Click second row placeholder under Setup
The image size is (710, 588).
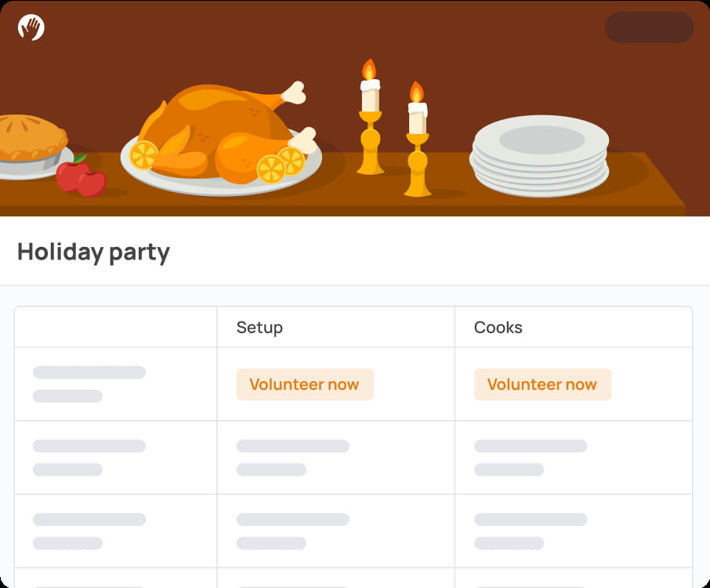pyautogui.click(x=292, y=457)
